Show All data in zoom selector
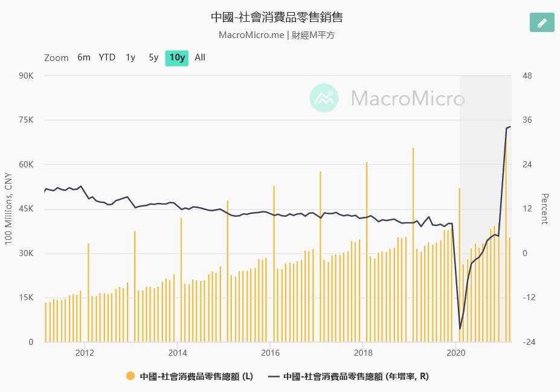560x392 pixels. click(200, 57)
